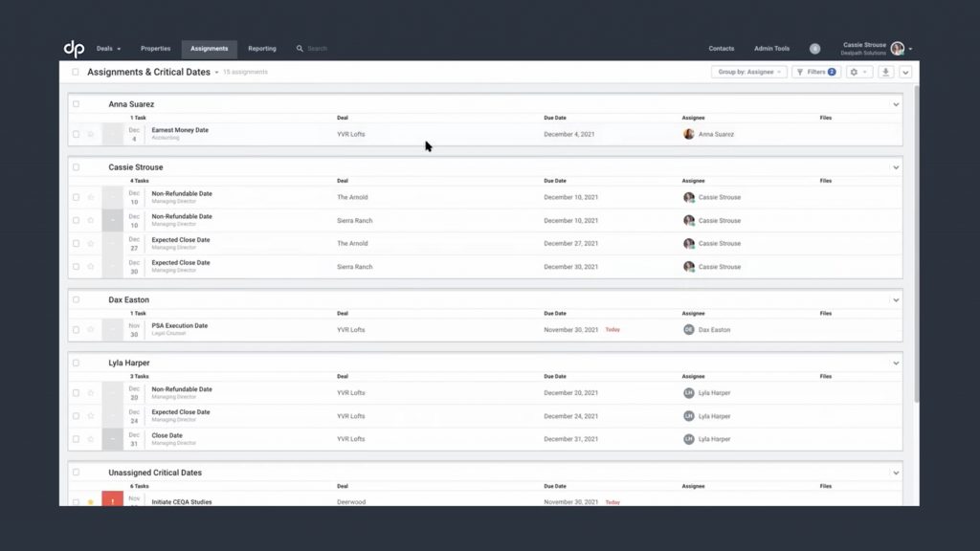Open the Reporting tab

(262, 49)
